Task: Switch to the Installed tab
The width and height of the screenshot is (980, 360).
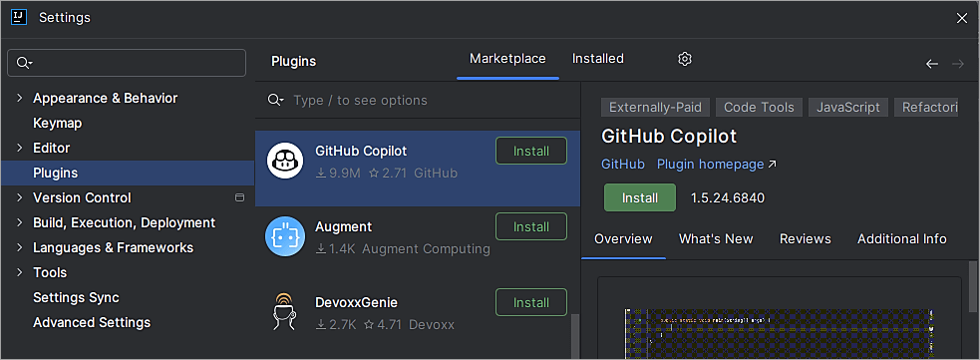Action: click(x=598, y=59)
